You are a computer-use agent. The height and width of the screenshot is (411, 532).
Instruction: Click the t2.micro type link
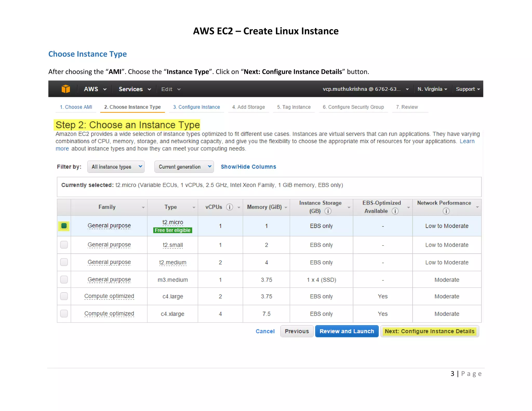coord(173,222)
